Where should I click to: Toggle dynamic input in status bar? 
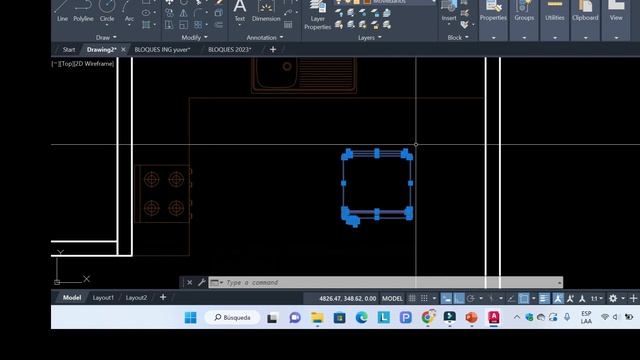[x=447, y=298]
